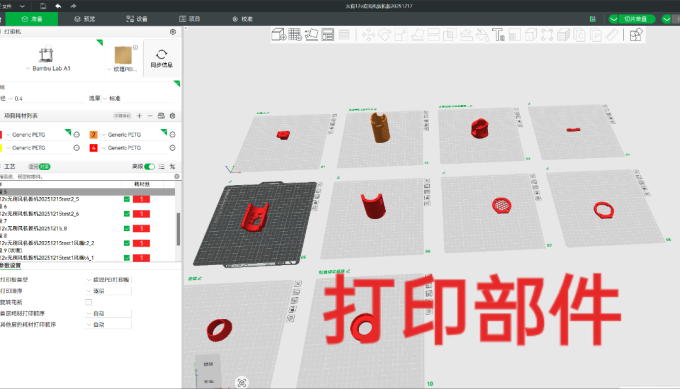Viewport: 680px width, 389px height.
Task: Switch to the Project tab
Action: (x=190, y=19)
